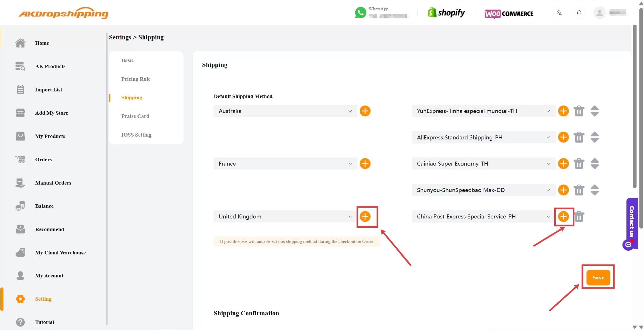The height and width of the screenshot is (330, 644).
Task: Open the IOSS Setting tab
Action: (137, 135)
